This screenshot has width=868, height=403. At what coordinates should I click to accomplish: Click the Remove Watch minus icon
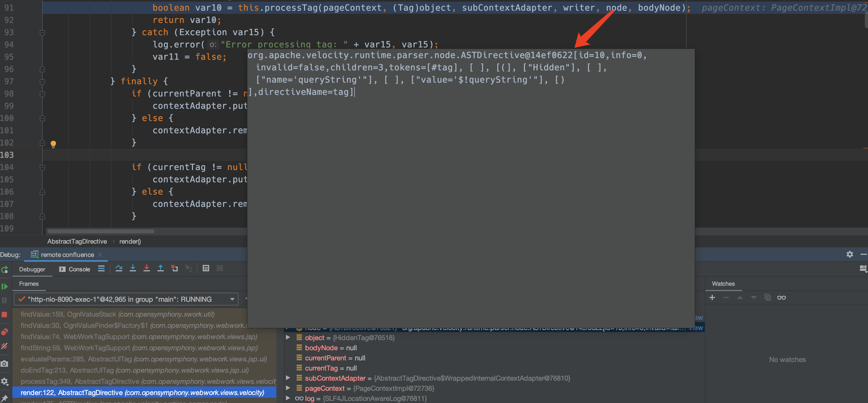pyautogui.click(x=726, y=298)
